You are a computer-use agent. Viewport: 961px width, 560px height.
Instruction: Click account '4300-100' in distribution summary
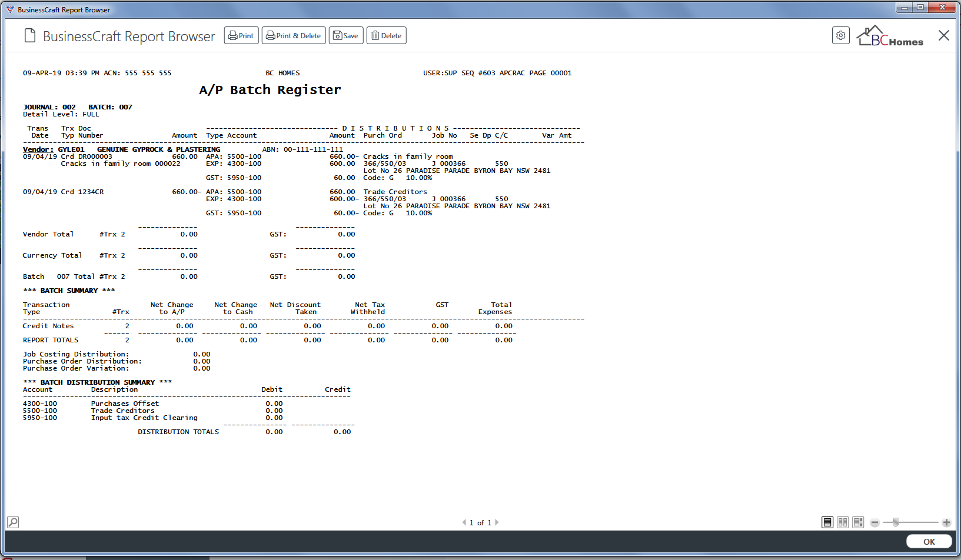40,404
